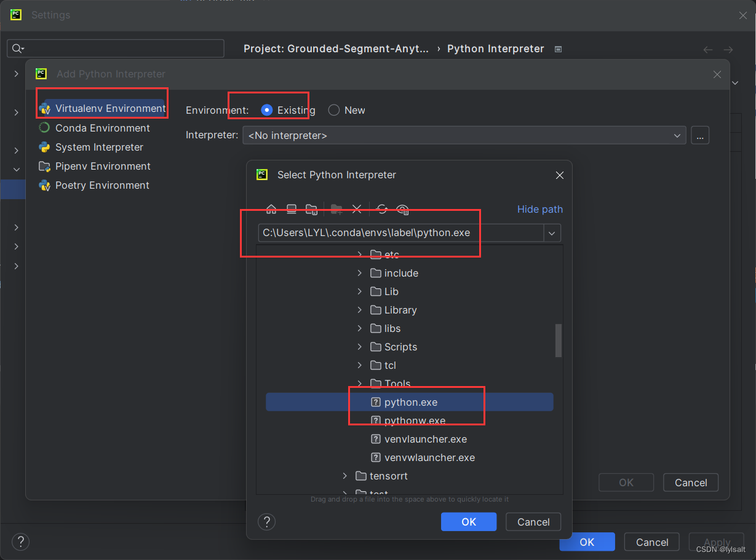The width and height of the screenshot is (756, 560).
Task: Select python.exe in the file tree
Action: [x=410, y=402]
